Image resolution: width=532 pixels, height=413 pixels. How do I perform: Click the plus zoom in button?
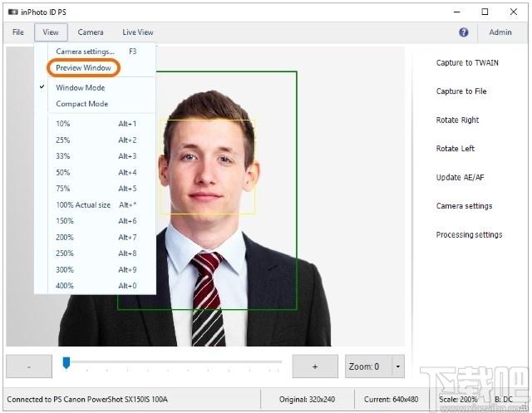pos(315,366)
